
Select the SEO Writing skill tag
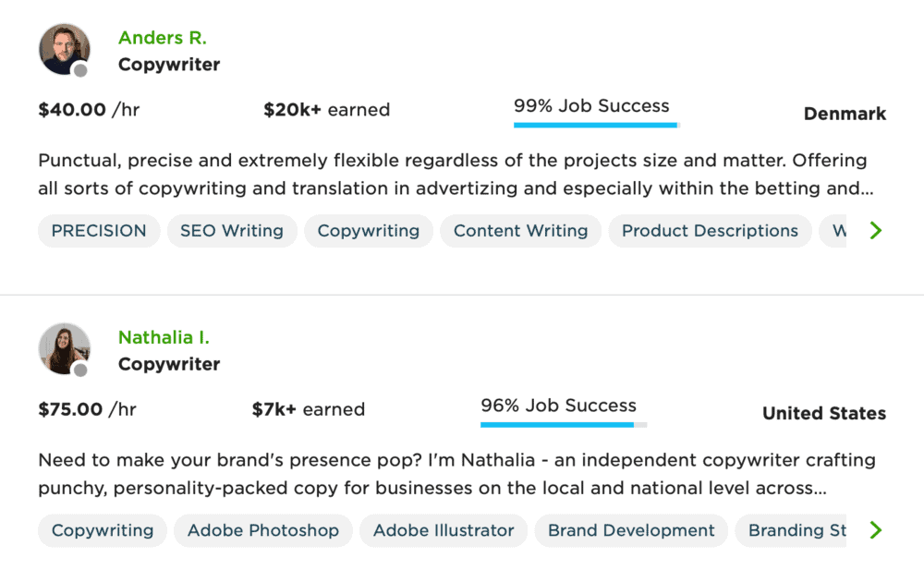[x=232, y=231]
